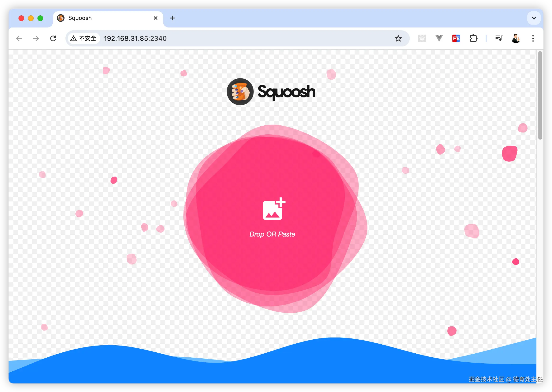Open the Chrome profile avatar

[516, 38]
